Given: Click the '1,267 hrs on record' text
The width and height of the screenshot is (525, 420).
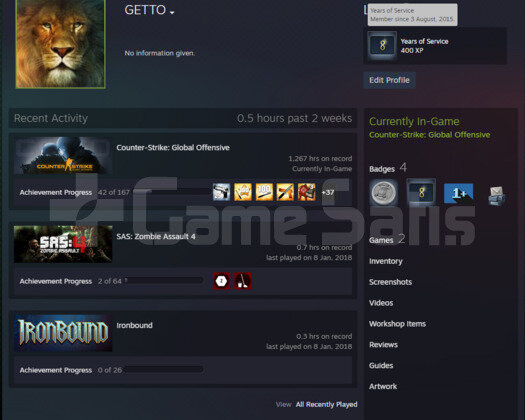Looking at the screenshot, I should click(x=320, y=158).
